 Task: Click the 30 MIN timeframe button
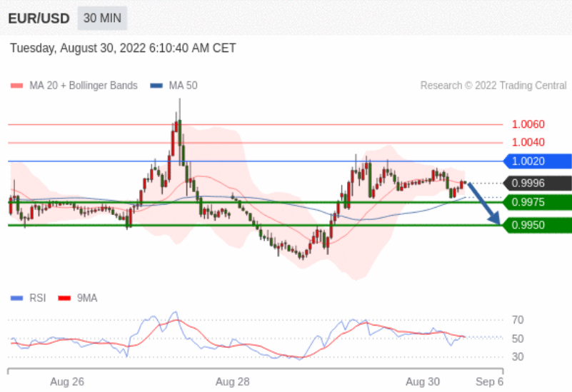tap(102, 18)
